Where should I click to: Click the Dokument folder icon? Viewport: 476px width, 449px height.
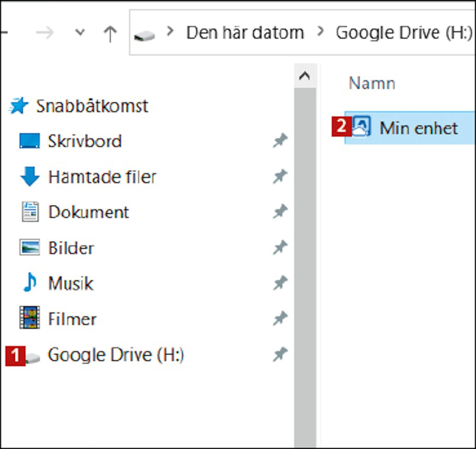click(x=30, y=212)
